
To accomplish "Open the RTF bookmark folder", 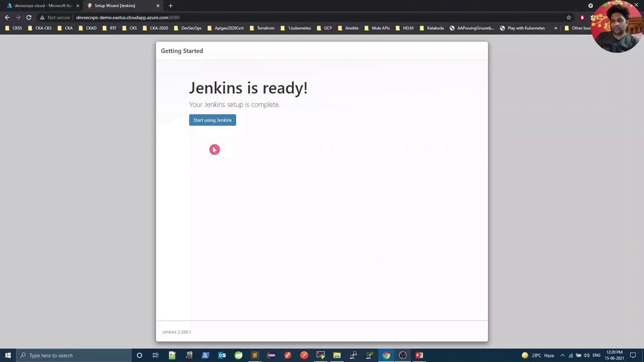I will (x=109, y=28).
